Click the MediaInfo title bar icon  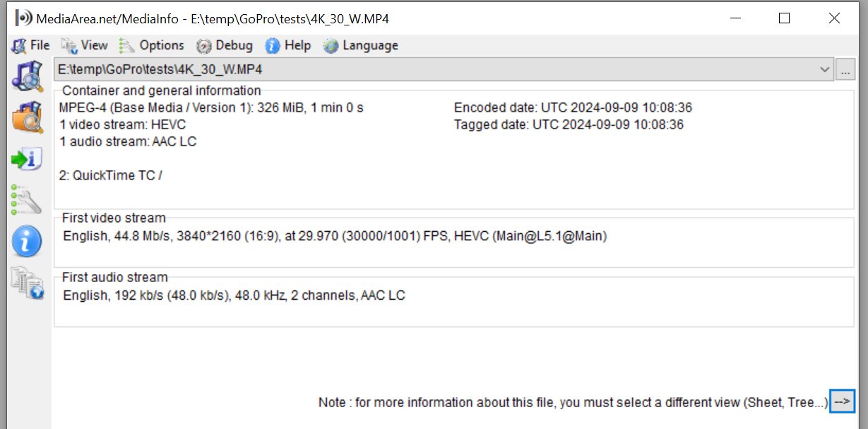click(x=23, y=18)
